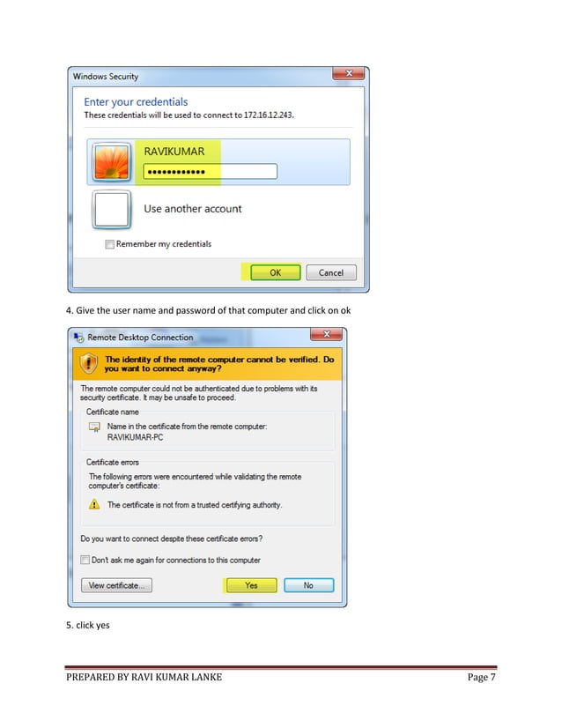Select the RAVIKUMAR user name tile
Image resolution: width=562 pixels, height=728 pixels.
click(218, 161)
